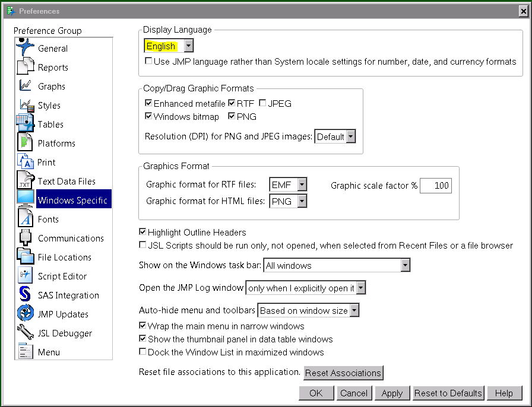This screenshot has width=532, height=407.
Task: Click Reset to Defaults button
Action: pyautogui.click(x=448, y=393)
